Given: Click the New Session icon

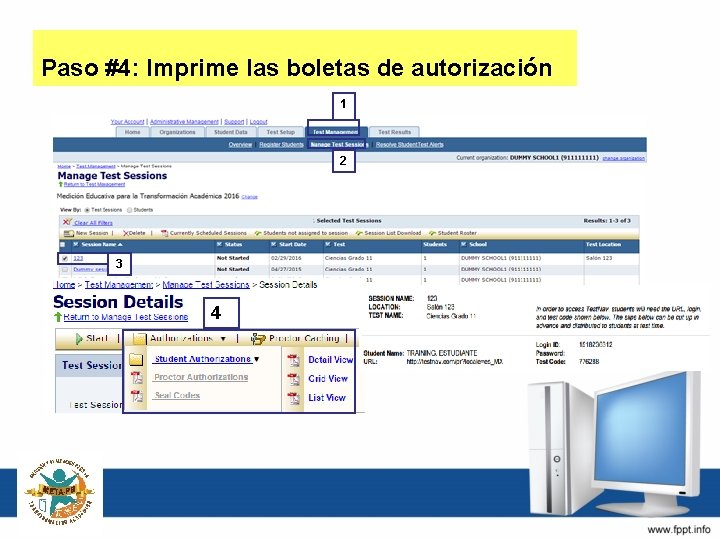Looking at the screenshot, I should tap(69, 233).
